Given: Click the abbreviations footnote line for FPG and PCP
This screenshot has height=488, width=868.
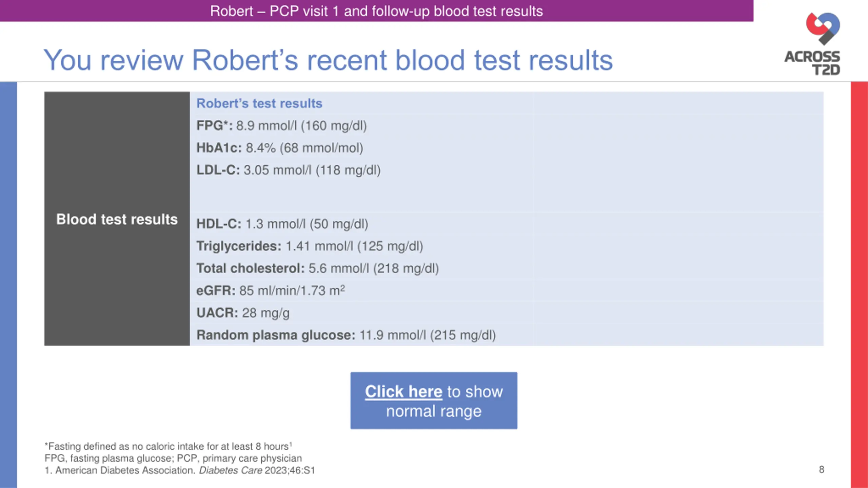Looking at the screenshot, I should (x=173, y=458).
